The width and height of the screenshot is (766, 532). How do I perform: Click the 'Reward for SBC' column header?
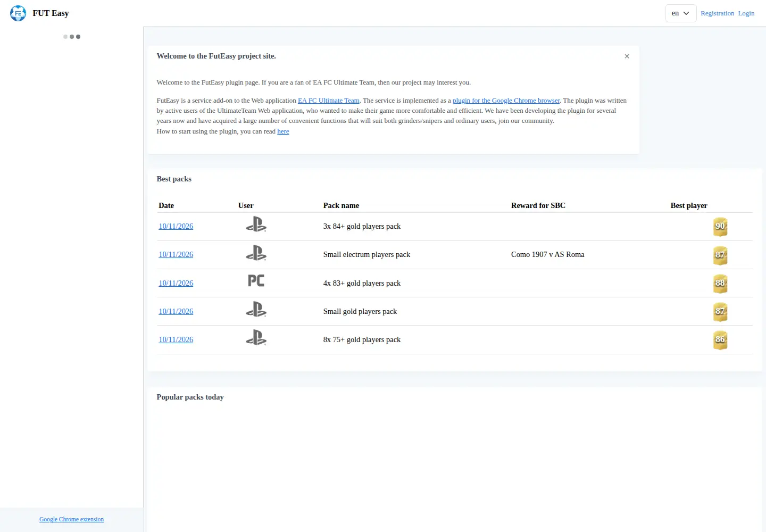pyautogui.click(x=538, y=205)
